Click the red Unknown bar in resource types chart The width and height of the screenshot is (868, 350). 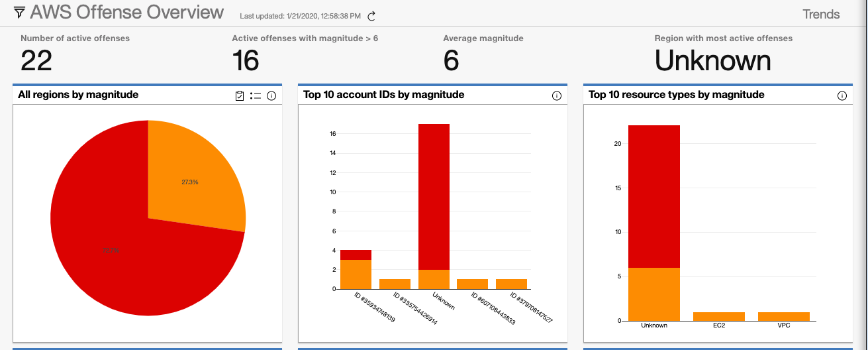tap(654, 196)
